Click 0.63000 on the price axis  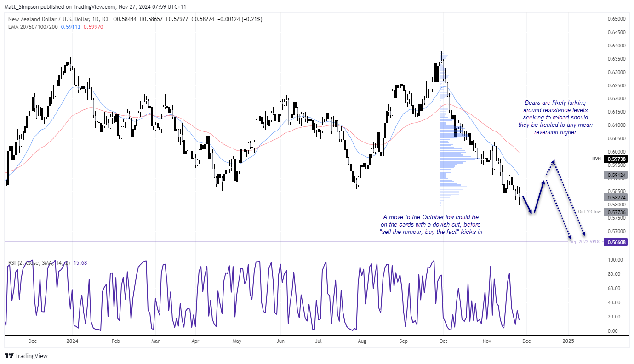click(616, 72)
